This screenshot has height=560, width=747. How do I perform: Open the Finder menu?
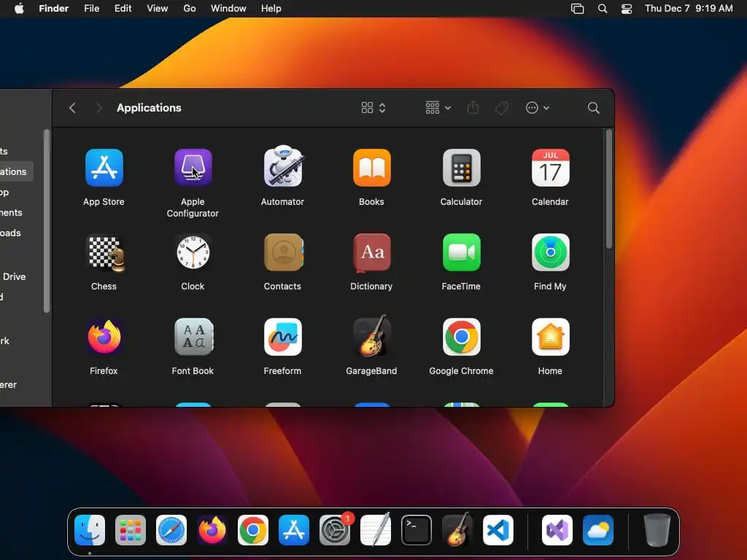[x=53, y=9]
